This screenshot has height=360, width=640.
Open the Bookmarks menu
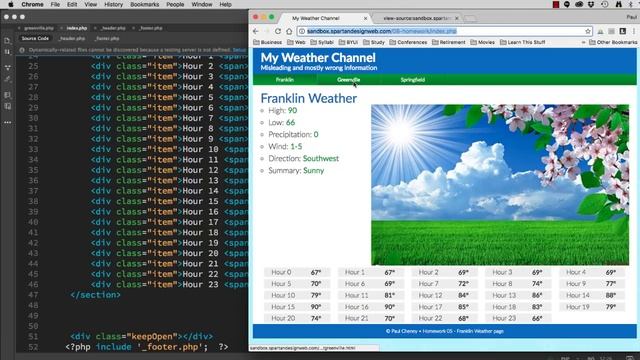144,4
